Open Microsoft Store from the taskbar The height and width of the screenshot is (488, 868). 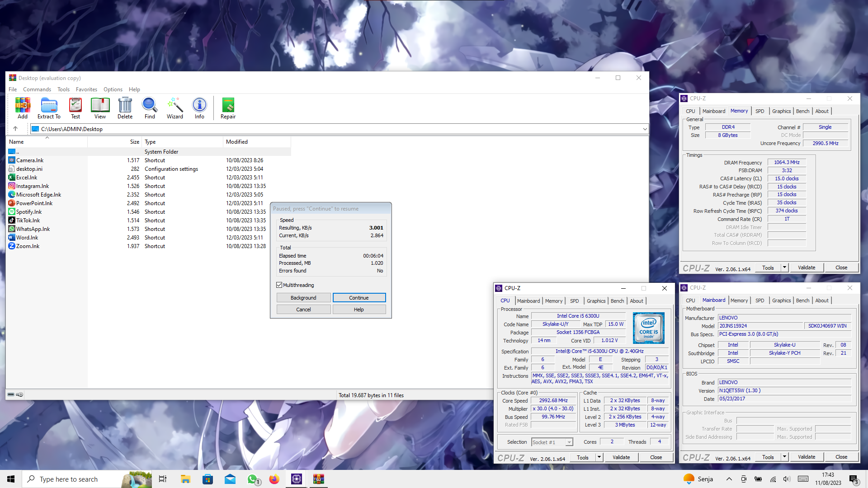(x=208, y=479)
